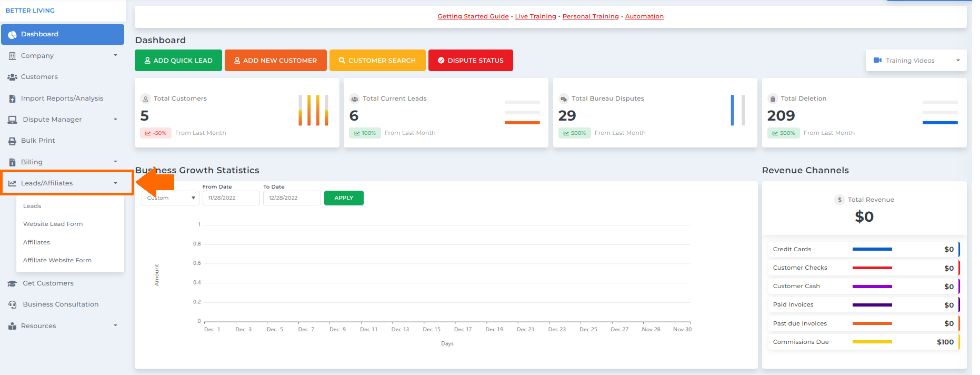The height and width of the screenshot is (375, 980).
Task: Click the 500% trend badge for Total Deletion
Action: click(784, 133)
